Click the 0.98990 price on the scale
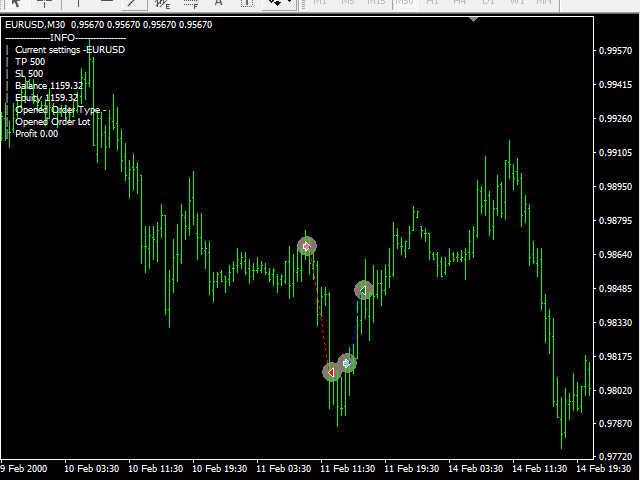Viewport: 640px width, 480px height. (x=612, y=187)
